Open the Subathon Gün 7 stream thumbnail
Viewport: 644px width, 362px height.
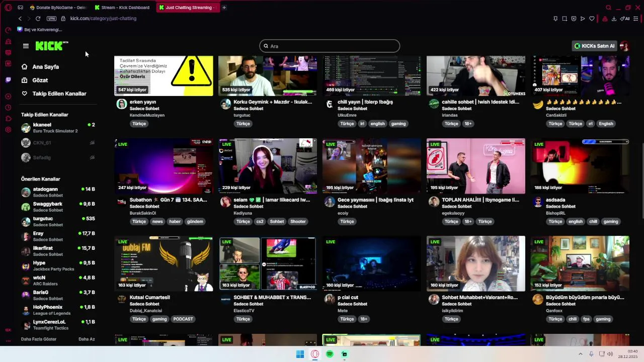[x=164, y=166]
